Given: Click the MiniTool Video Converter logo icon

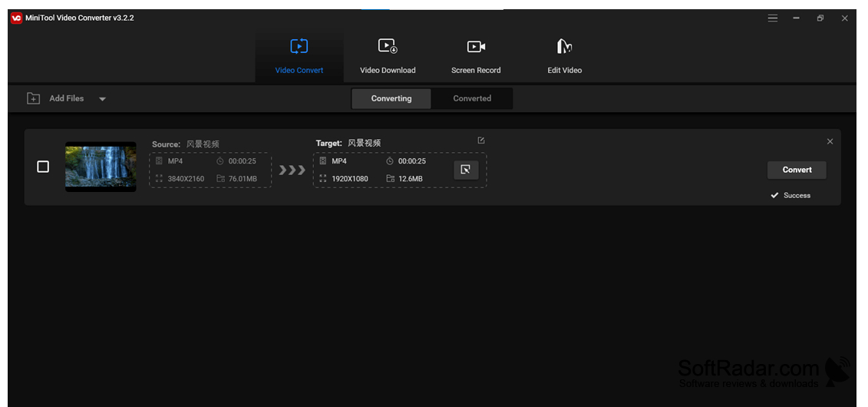Looking at the screenshot, I should click(x=16, y=18).
